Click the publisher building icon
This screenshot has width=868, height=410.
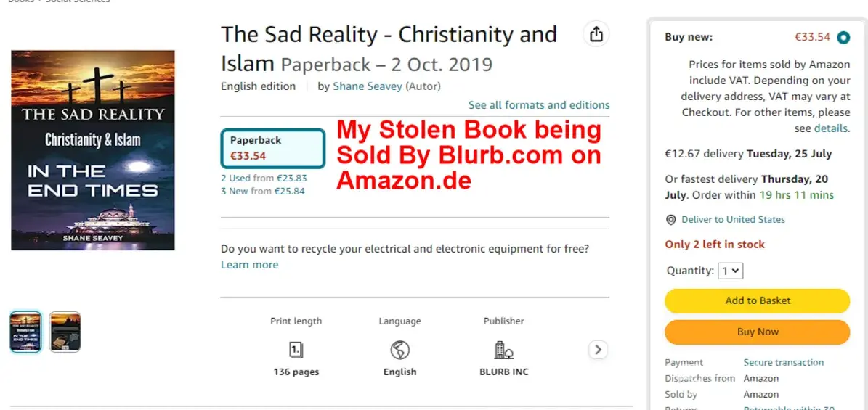pos(503,350)
